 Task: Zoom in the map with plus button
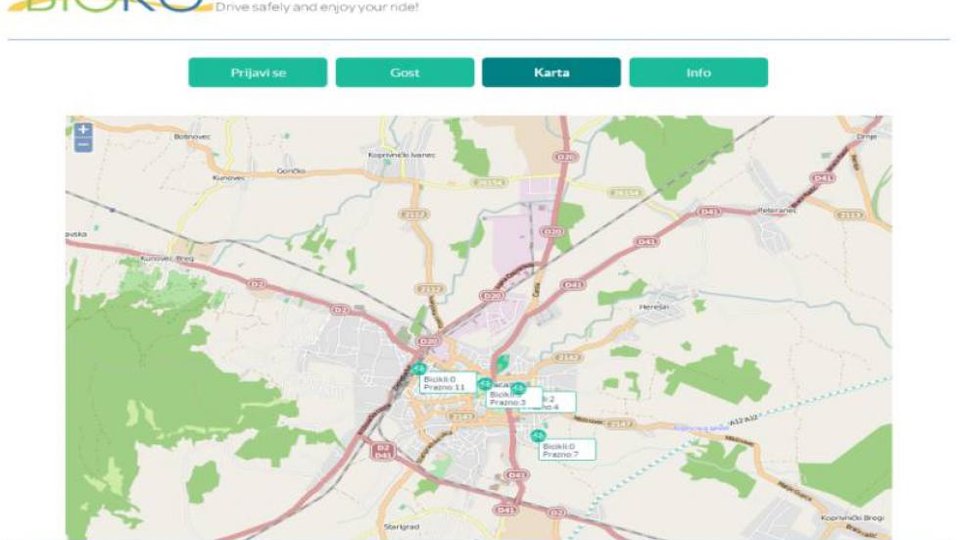[x=83, y=130]
